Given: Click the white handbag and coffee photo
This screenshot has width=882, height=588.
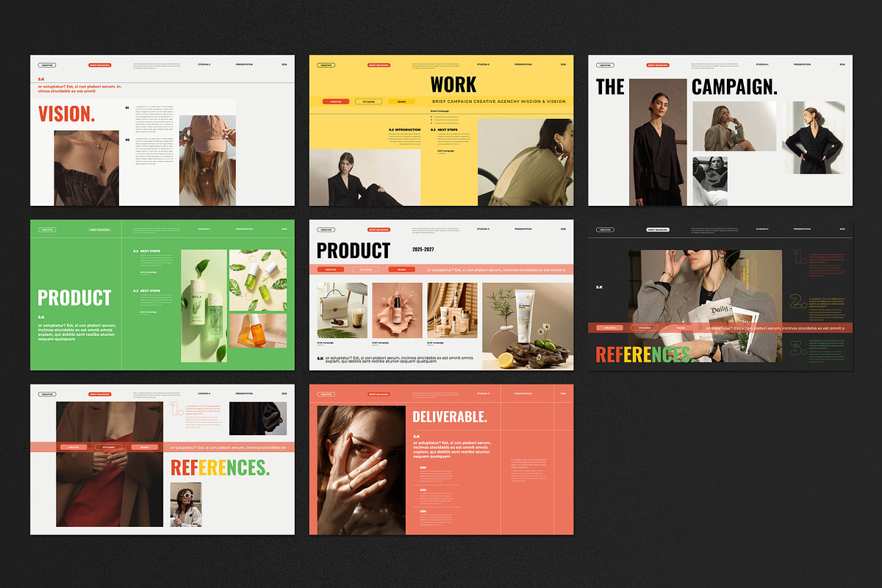Looking at the screenshot, I should [343, 310].
